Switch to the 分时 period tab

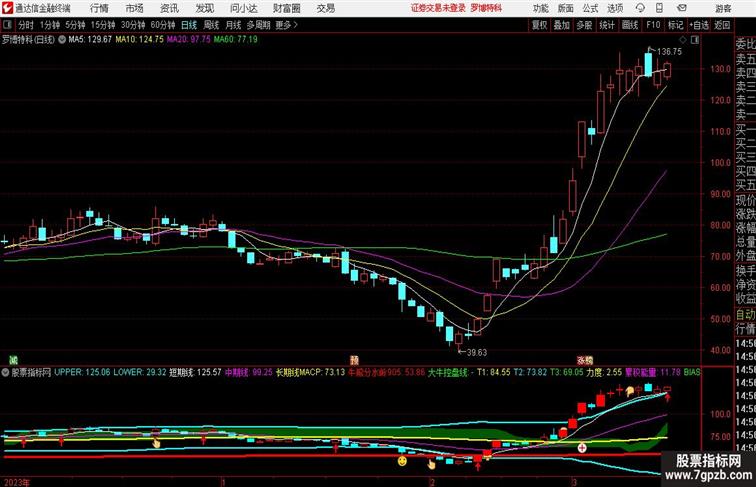[26, 25]
